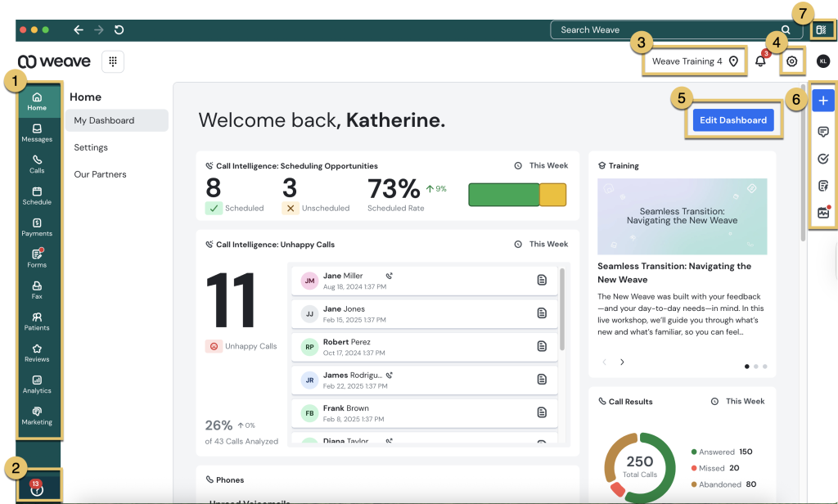
Task: Open Payments from the sidebar
Action: click(x=37, y=227)
